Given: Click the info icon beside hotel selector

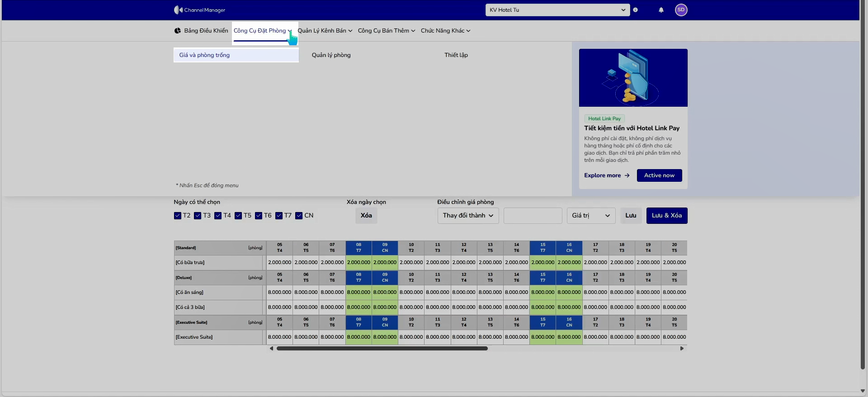Looking at the screenshot, I should point(635,10).
